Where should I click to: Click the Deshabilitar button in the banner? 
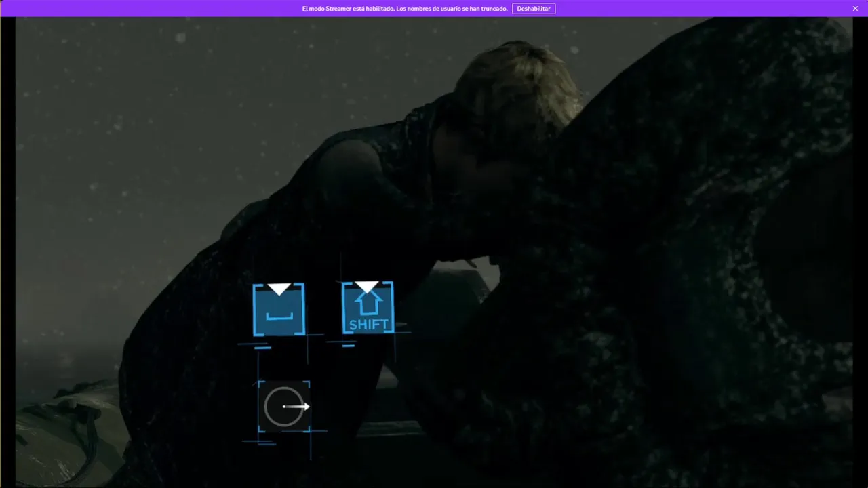pyautogui.click(x=534, y=8)
